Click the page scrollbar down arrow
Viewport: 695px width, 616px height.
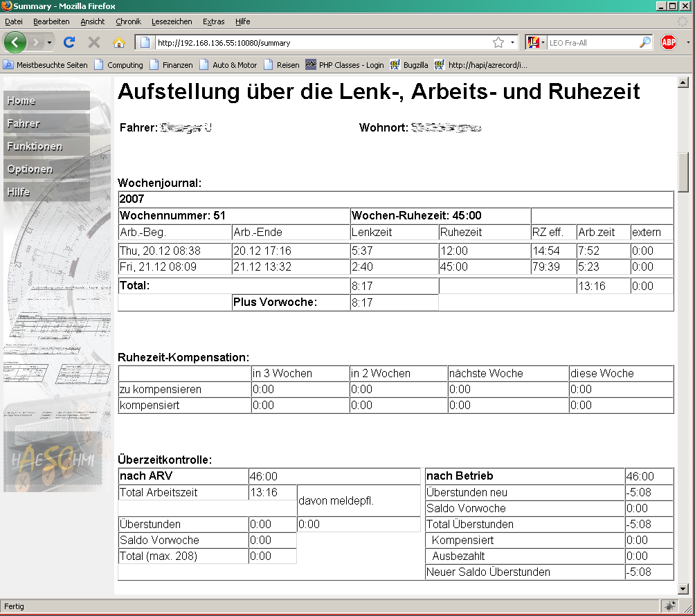(684, 589)
